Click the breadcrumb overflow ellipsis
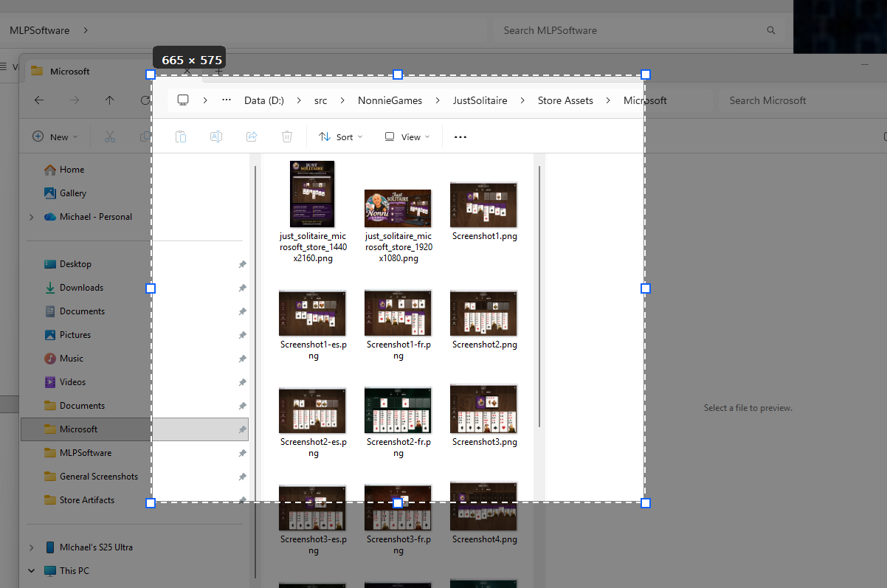The image size is (887, 588). pos(227,100)
